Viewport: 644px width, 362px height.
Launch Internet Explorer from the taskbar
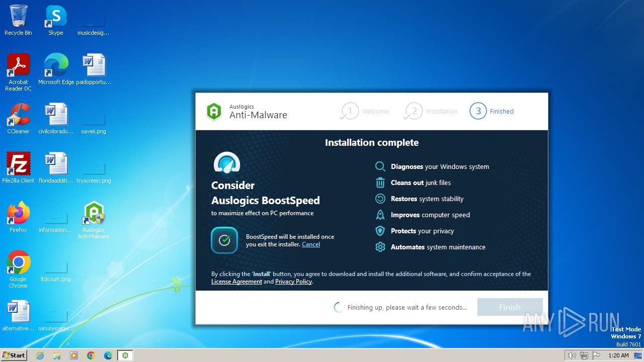point(40,355)
